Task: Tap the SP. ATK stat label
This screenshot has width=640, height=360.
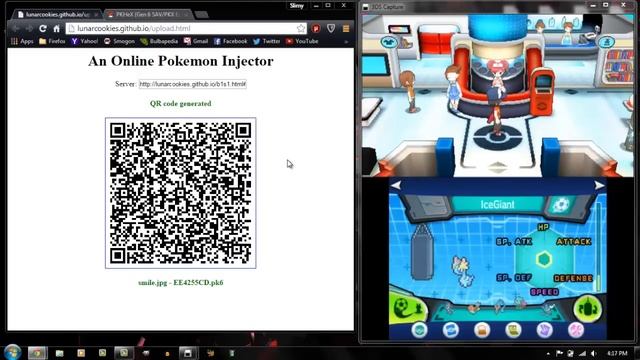Action: pos(514,242)
